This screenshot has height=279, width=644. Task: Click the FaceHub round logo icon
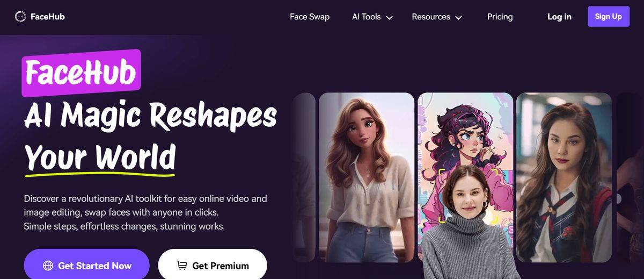[20, 17]
